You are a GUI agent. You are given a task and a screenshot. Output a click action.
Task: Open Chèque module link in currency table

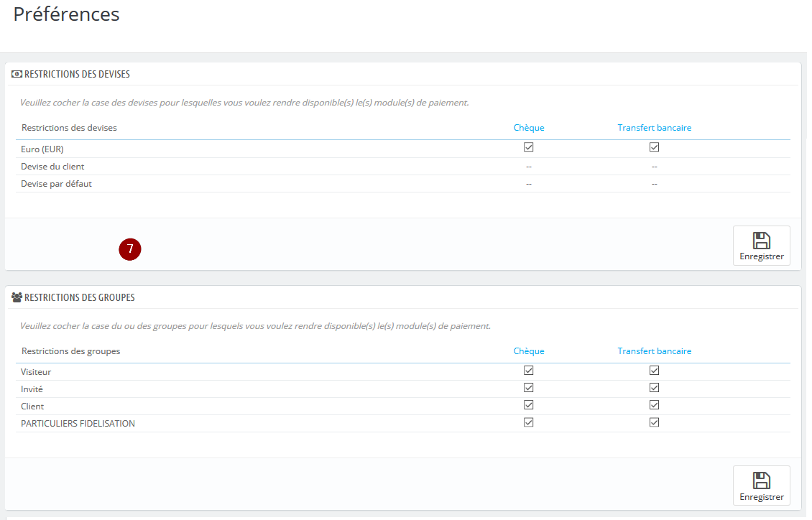click(x=529, y=128)
